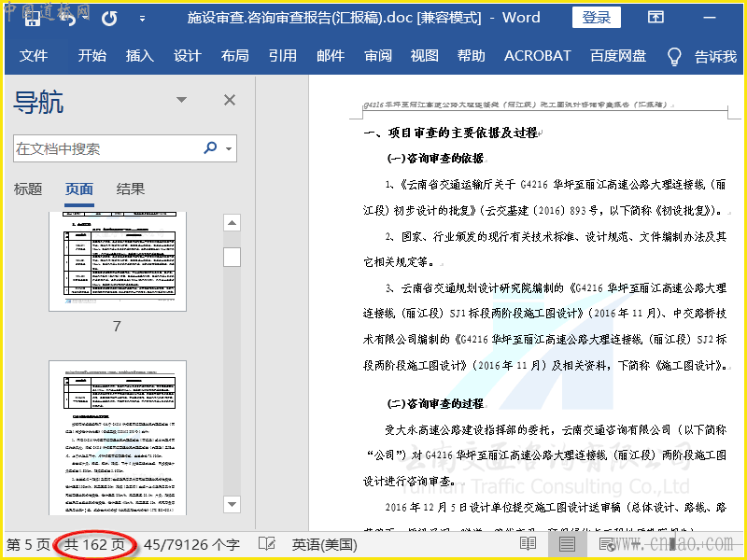Image resolution: width=747 pixels, height=560 pixels.
Task: Click the Redo/Repeat circular arrow icon
Action: (109, 19)
